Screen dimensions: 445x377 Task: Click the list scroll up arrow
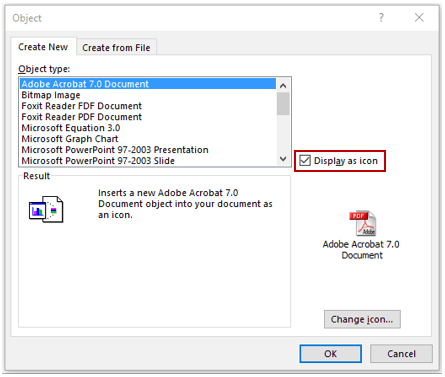pos(283,86)
